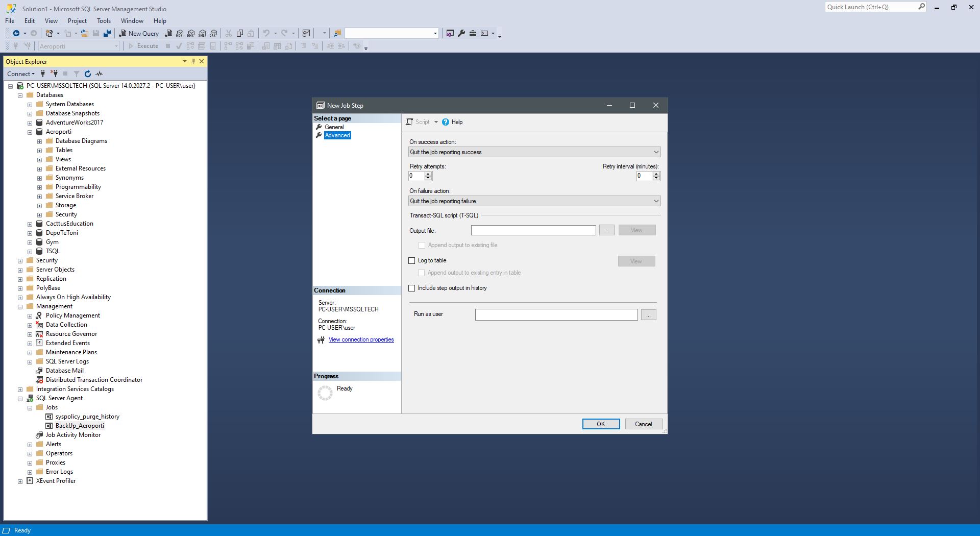This screenshot has height=536, width=980.
Task: Browse for output file with ellipsis button
Action: pyautogui.click(x=606, y=230)
